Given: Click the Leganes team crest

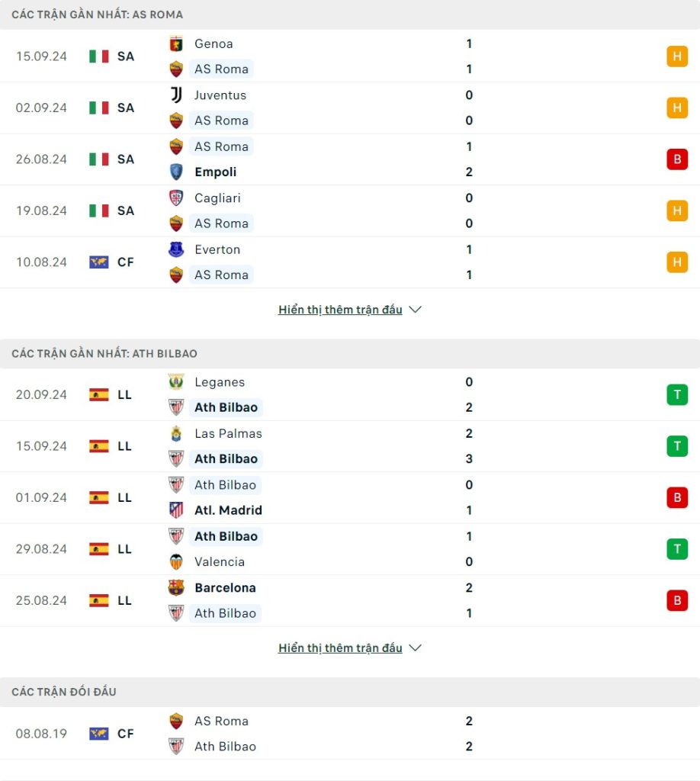Looking at the screenshot, I should pos(176,382).
